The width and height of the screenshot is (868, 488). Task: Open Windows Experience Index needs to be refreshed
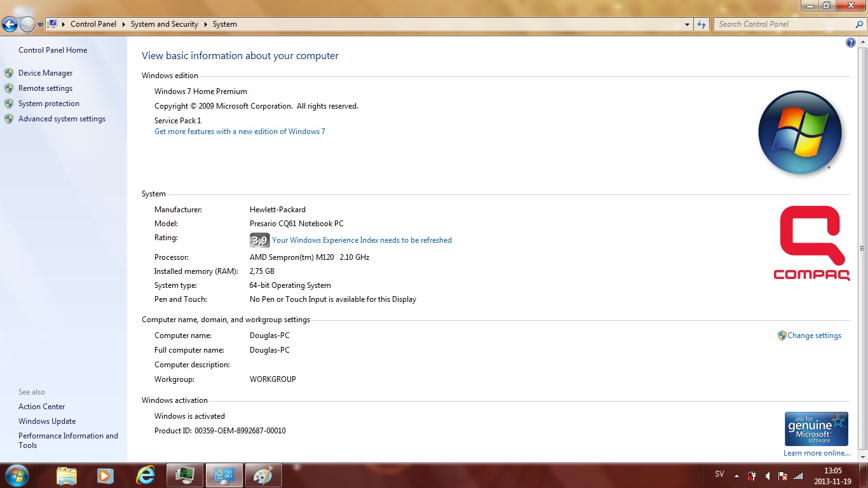click(x=362, y=240)
